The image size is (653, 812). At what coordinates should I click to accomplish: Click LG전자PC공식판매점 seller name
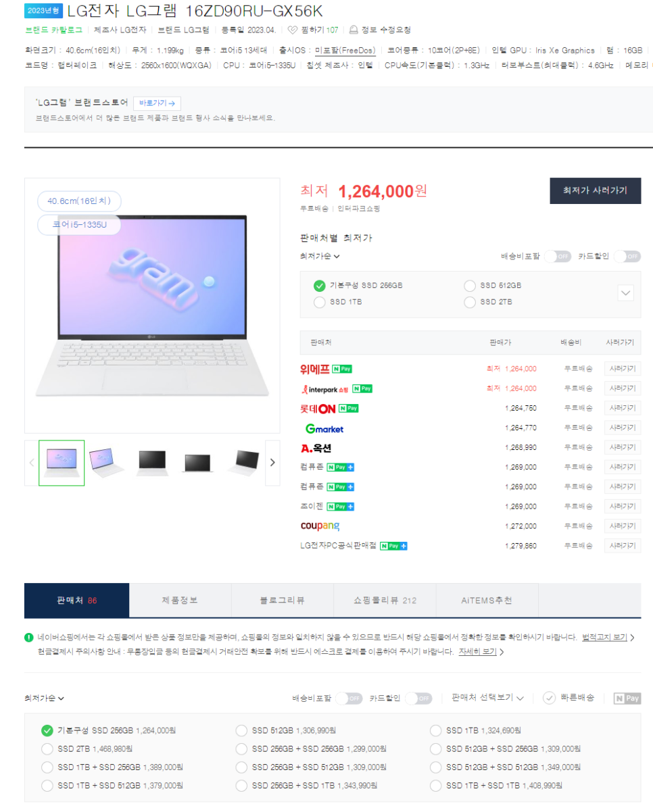point(338,545)
